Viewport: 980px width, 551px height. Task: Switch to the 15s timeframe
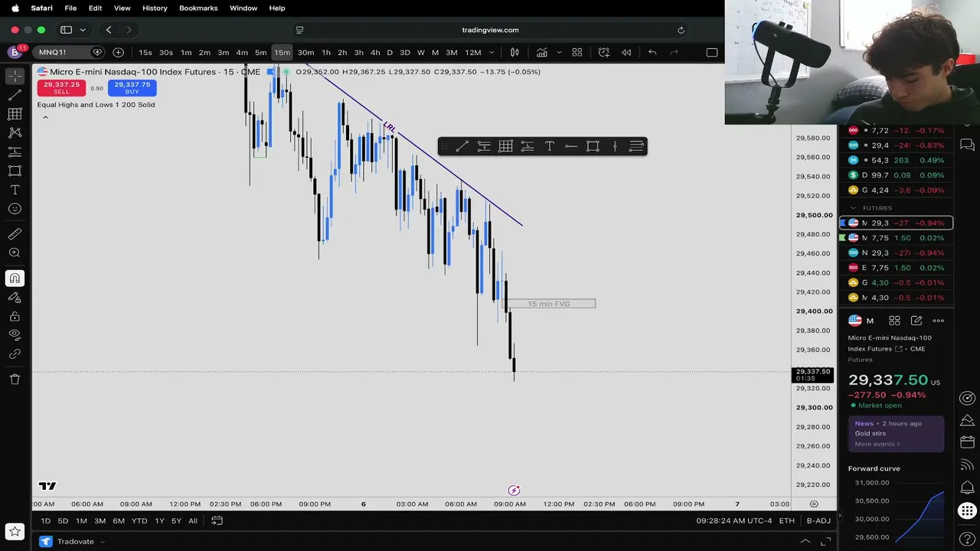(x=145, y=52)
